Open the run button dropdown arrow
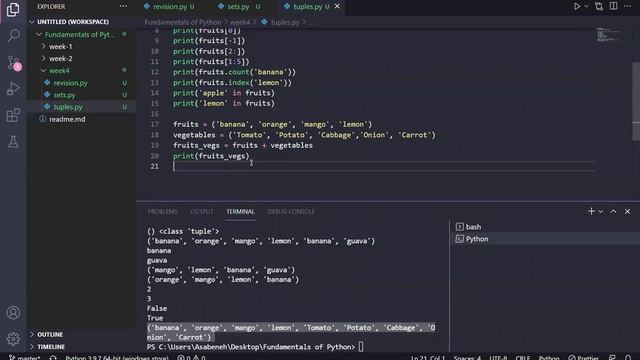640x360 pixels. (x=586, y=7)
